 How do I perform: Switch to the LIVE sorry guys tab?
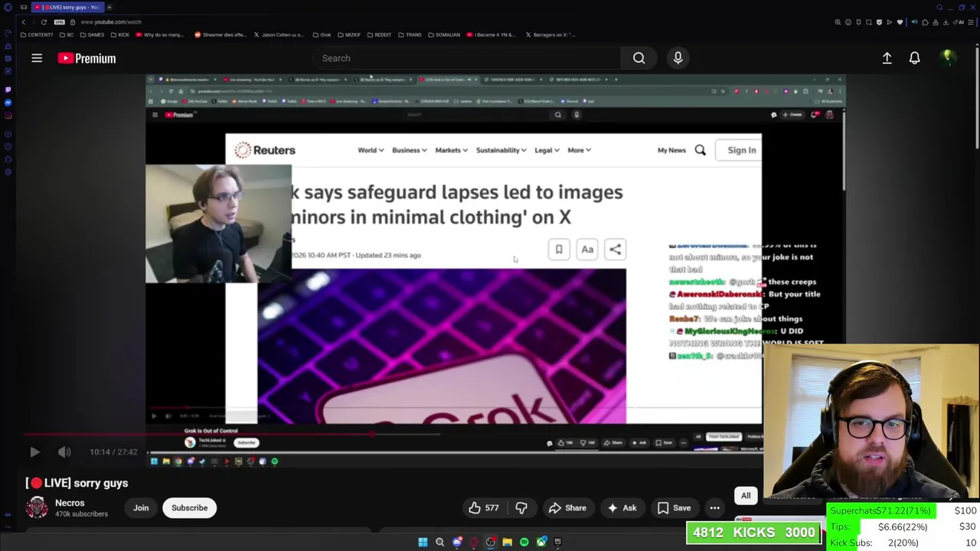tap(67, 7)
